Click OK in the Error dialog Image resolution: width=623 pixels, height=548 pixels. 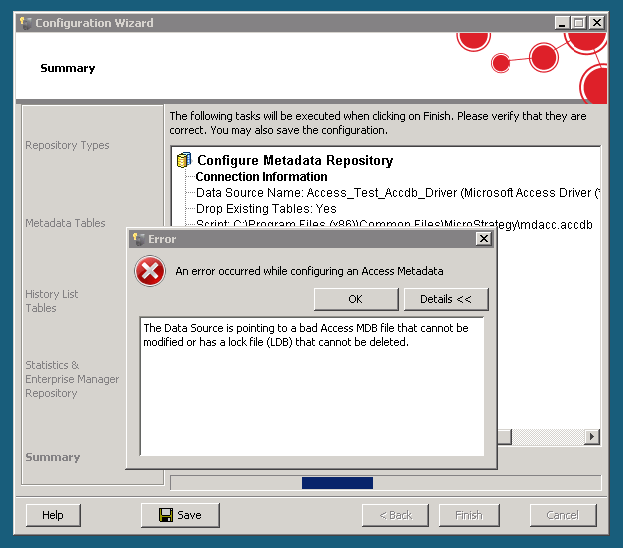tap(356, 299)
